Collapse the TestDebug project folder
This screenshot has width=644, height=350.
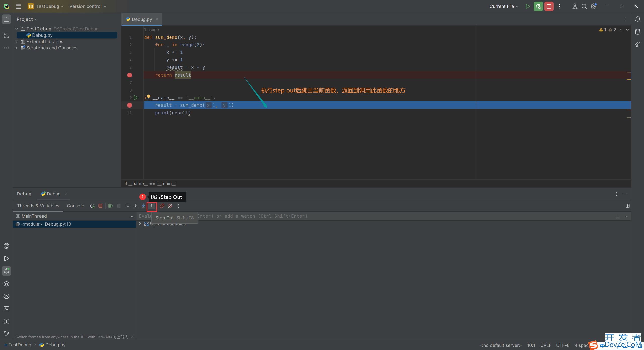pos(17,29)
